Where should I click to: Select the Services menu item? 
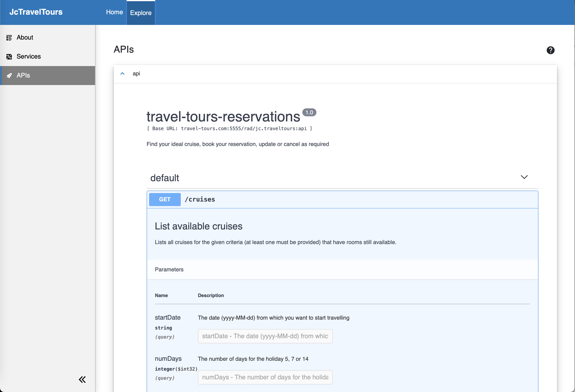pos(29,57)
